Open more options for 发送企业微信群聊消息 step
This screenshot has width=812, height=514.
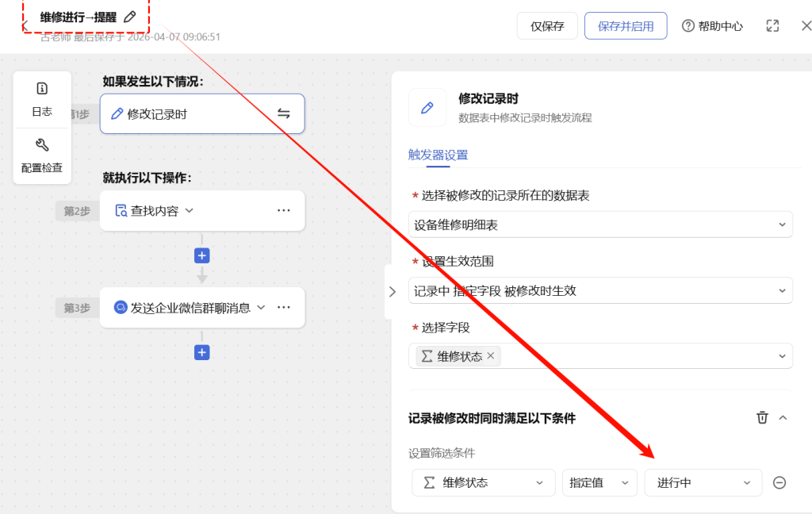[284, 307]
